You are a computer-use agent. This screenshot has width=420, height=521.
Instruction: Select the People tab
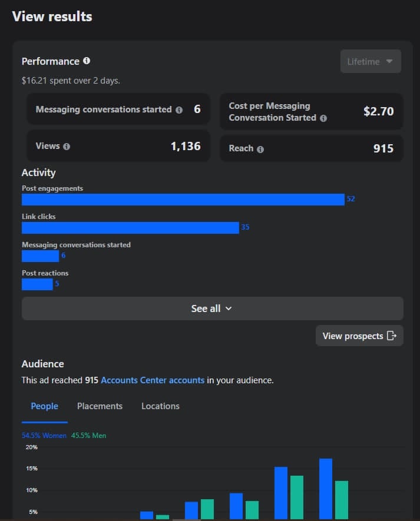click(45, 406)
